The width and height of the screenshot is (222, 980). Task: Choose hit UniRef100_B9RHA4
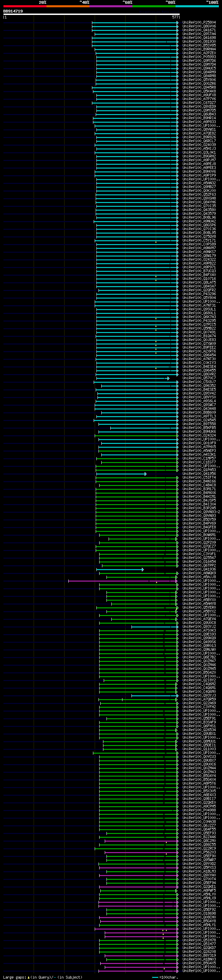tap(199, 49)
